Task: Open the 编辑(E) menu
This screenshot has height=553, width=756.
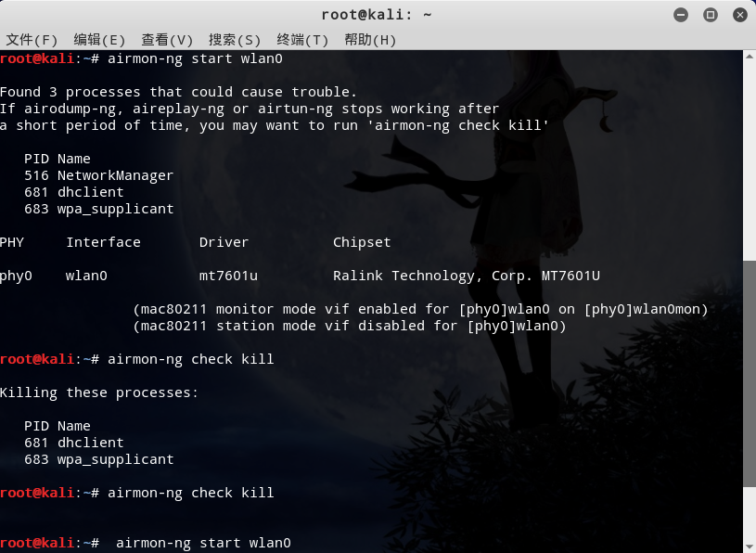Action: 99,40
